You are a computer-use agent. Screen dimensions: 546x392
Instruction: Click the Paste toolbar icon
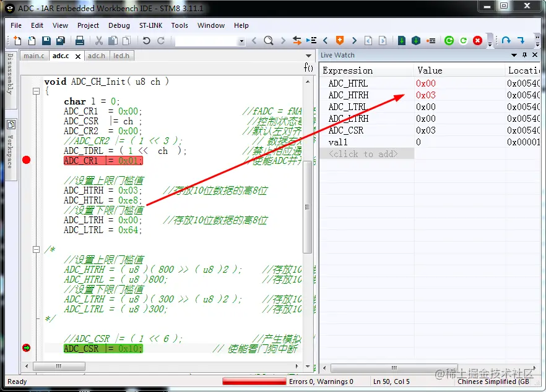pos(127,41)
